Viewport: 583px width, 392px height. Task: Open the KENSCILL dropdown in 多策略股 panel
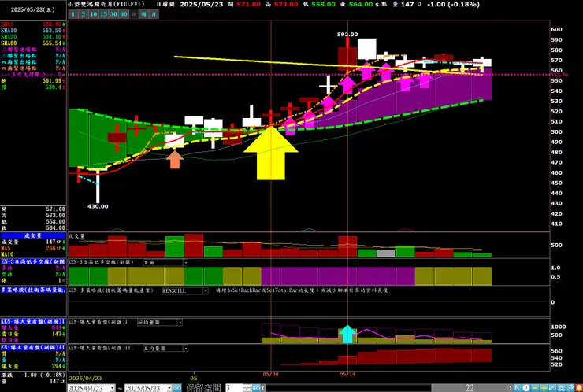pyautogui.click(x=206, y=290)
